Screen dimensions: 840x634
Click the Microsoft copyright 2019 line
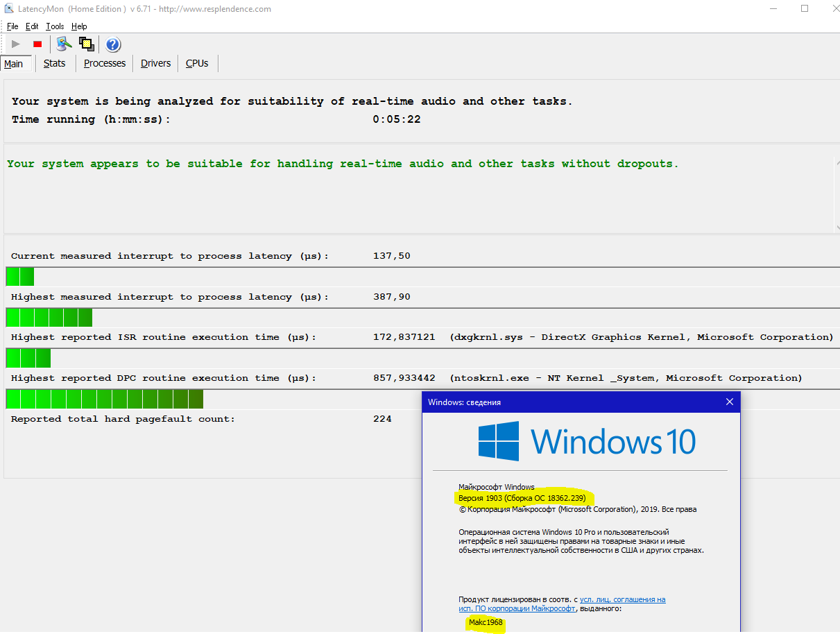click(577, 509)
